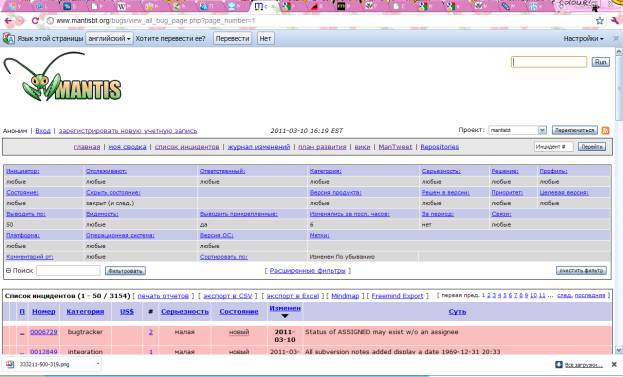The width and height of the screenshot is (623, 377).
Task: Click the page vertical scrollbar
Action: pyautogui.click(x=619, y=201)
